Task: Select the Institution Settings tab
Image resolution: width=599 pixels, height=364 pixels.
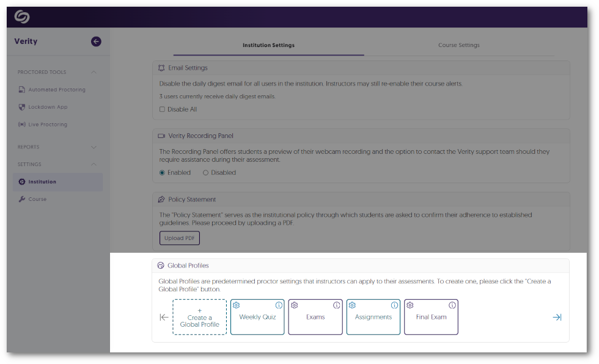Action: (x=268, y=45)
